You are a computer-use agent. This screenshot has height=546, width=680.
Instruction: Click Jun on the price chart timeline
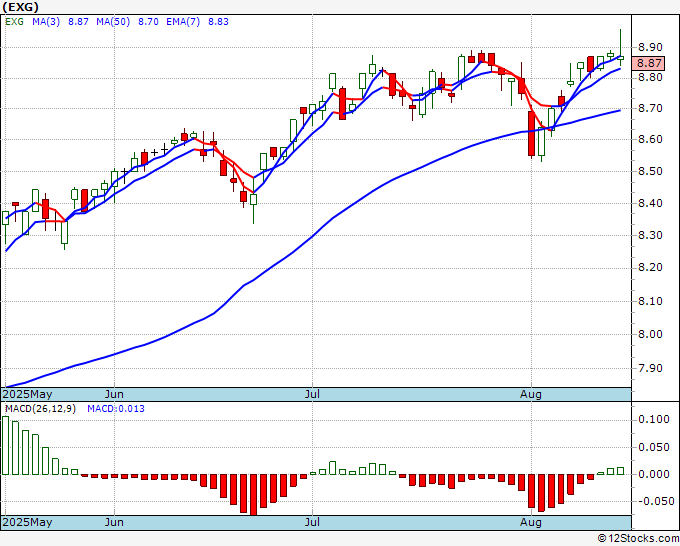(x=114, y=394)
